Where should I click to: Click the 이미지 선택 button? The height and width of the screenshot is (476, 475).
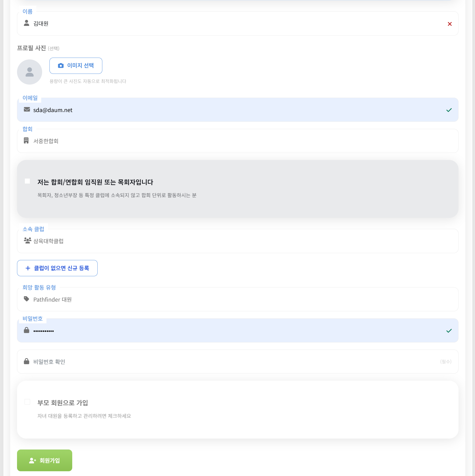pyautogui.click(x=76, y=65)
